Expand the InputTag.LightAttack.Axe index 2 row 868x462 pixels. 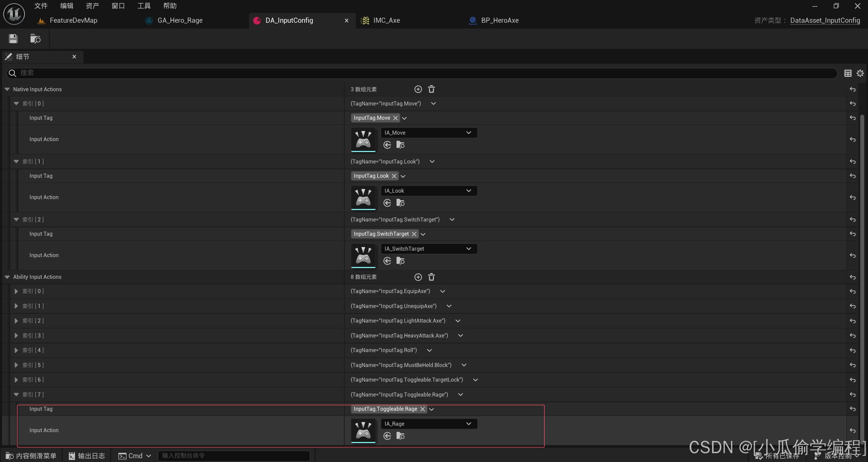pos(16,321)
